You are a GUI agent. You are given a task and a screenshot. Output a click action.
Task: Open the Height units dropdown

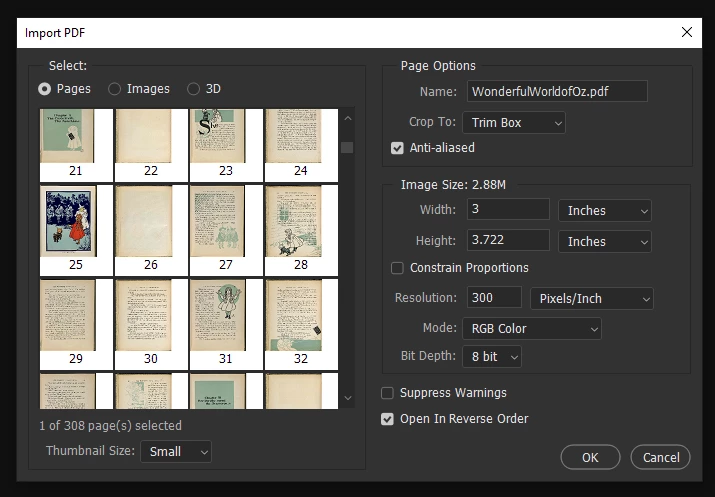605,242
